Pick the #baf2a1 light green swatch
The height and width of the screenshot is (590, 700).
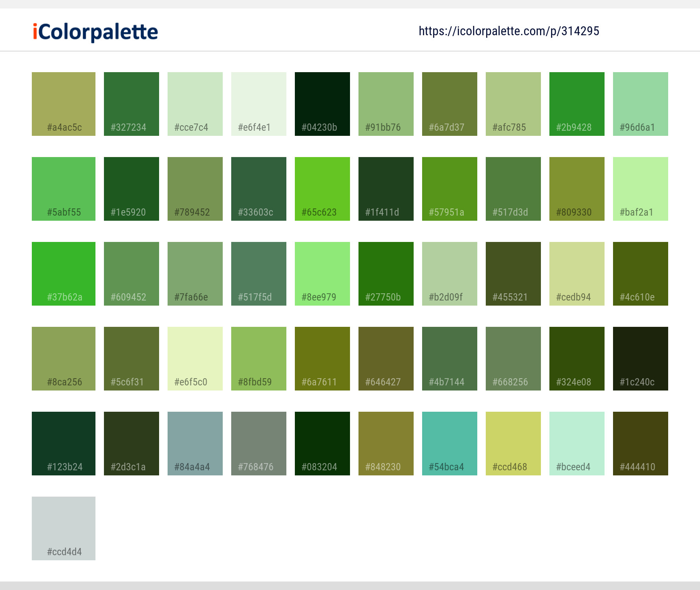pyautogui.click(x=641, y=189)
